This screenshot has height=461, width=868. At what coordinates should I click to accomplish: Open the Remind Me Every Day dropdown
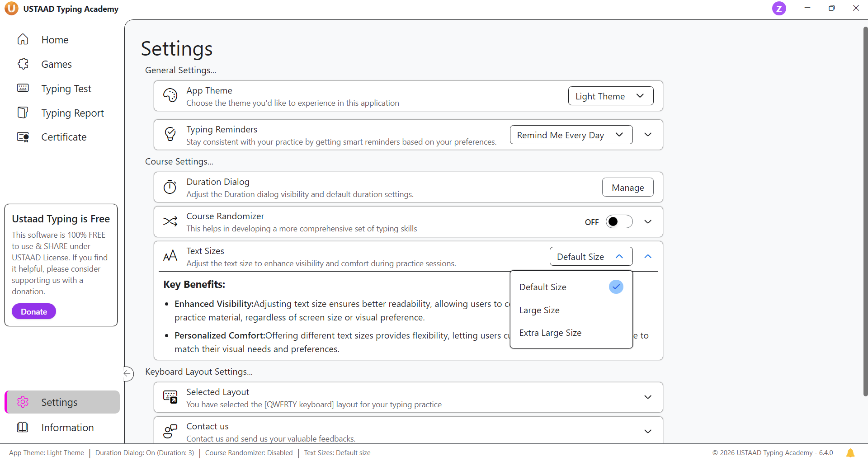(x=571, y=135)
